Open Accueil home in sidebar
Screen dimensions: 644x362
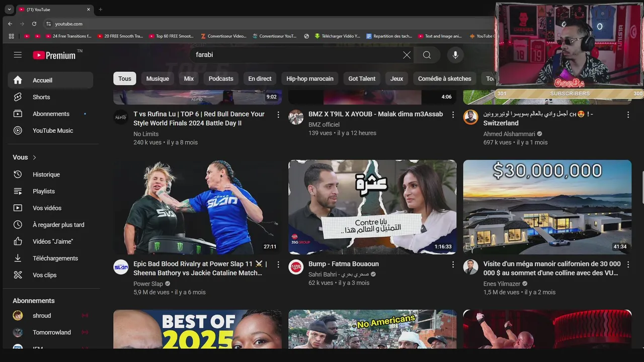tap(50, 80)
